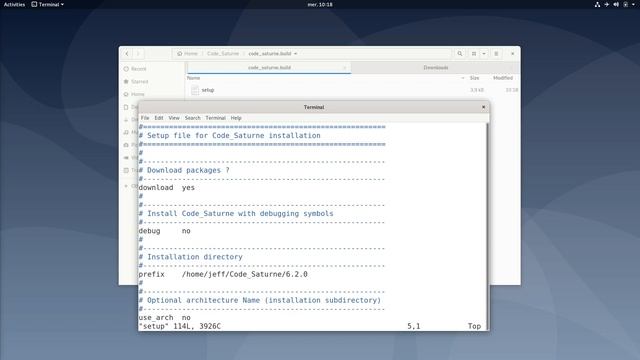Open the clock and calendar in top bar
This screenshot has width=640, height=360.
320,4
